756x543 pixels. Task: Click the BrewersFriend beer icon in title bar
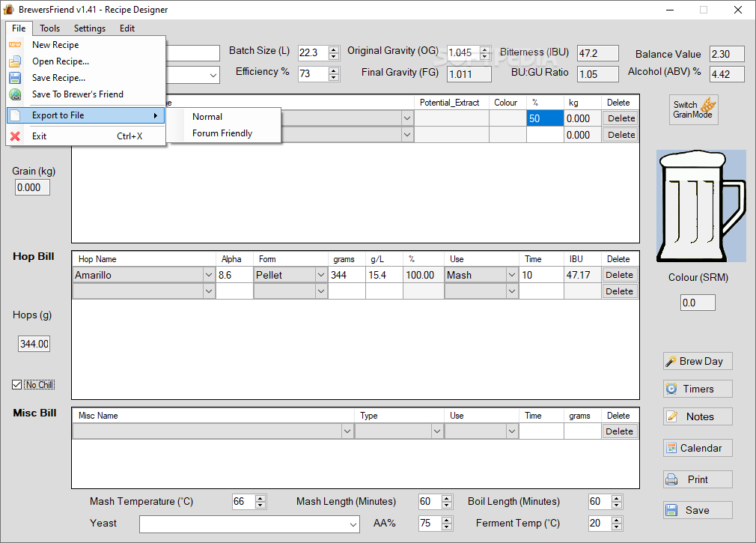9,9
